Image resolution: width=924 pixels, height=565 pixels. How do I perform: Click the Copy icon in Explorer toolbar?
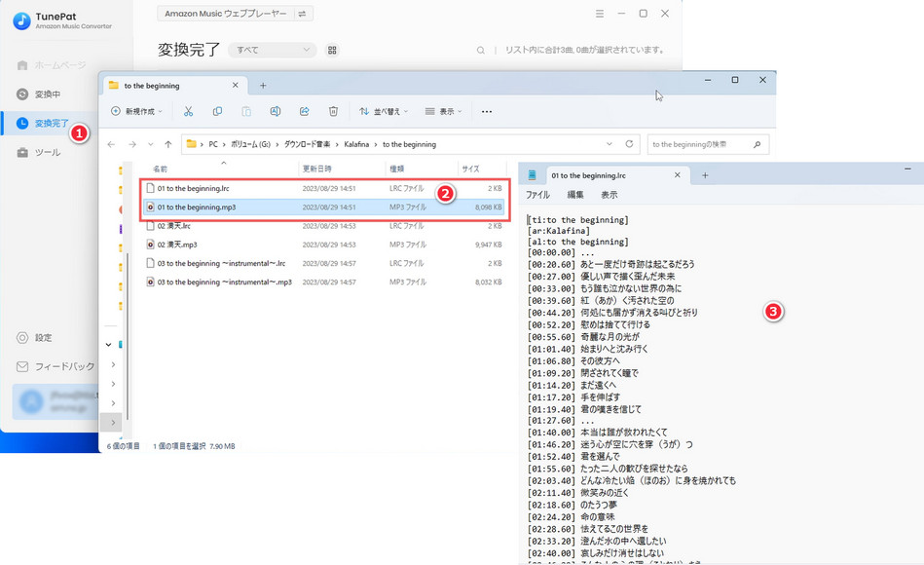click(217, 111)
